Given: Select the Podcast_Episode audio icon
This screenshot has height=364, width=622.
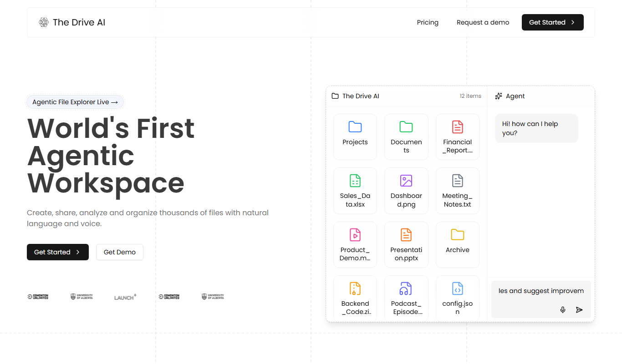Looking at the screenshot, I should (406, 288).
